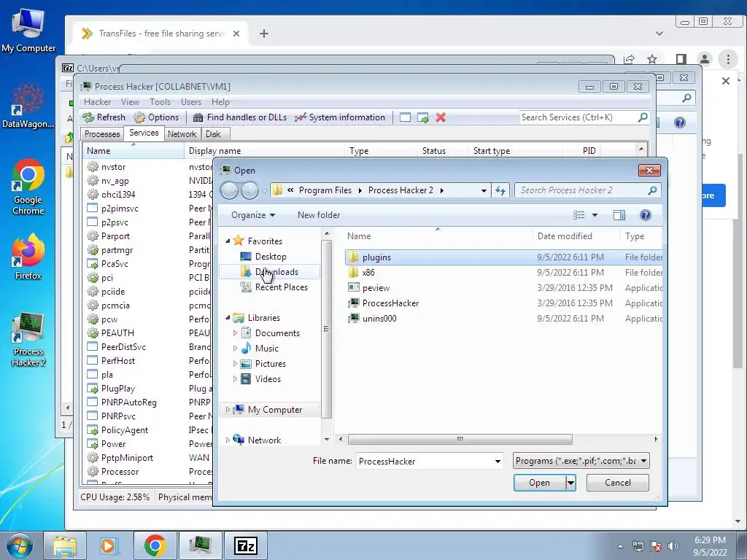The image size is (747, 560).
Task: Open the Organize dropdown menu
Action: [x=253, y=215]
